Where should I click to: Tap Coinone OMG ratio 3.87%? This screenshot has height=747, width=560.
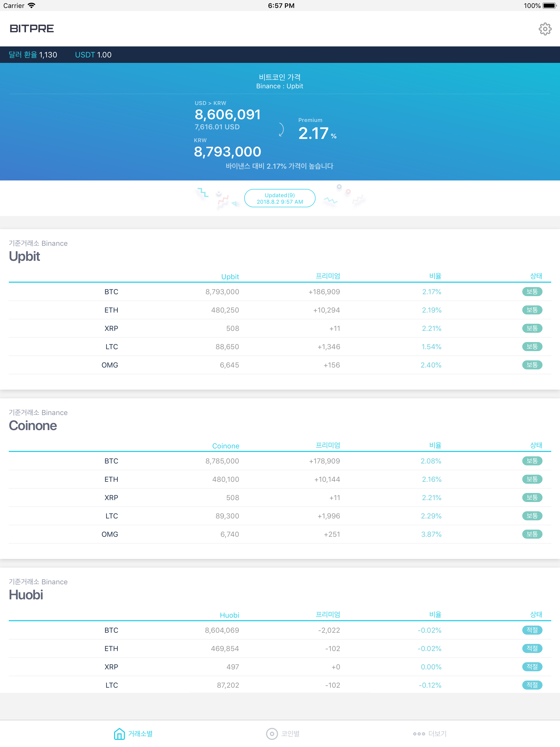[x=431, y=534]
